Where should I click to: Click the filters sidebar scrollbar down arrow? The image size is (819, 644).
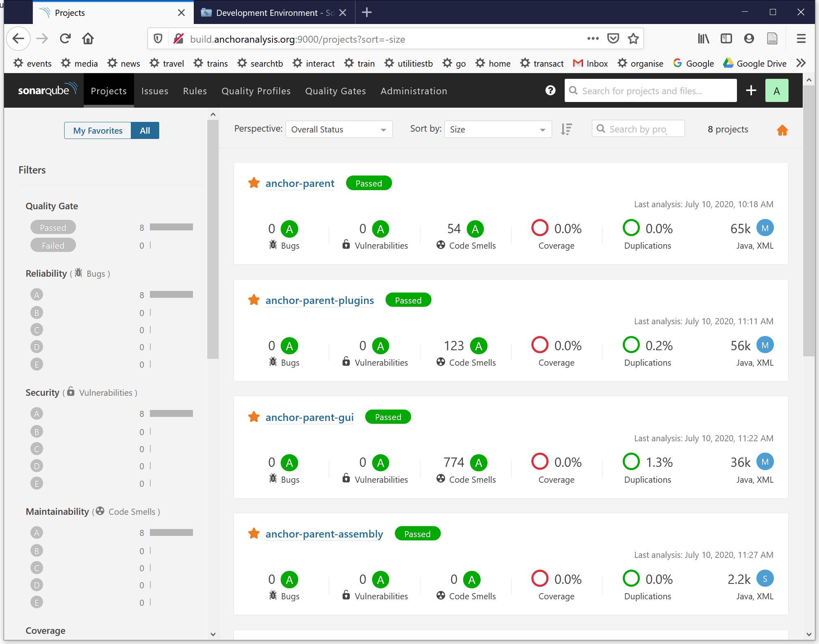click(213, 634)
